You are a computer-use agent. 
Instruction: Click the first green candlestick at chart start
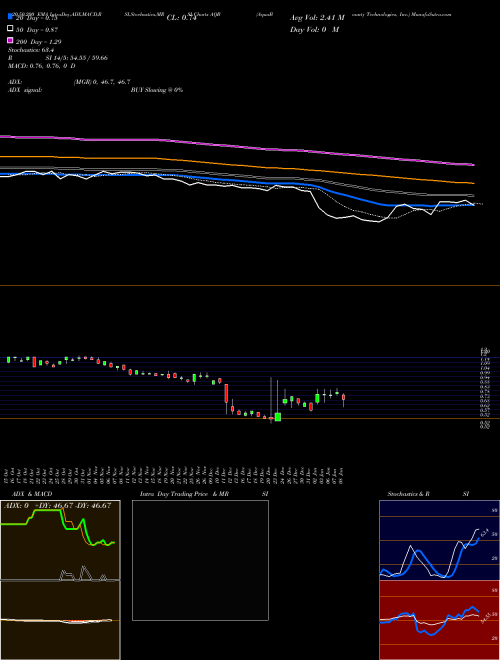8,359
